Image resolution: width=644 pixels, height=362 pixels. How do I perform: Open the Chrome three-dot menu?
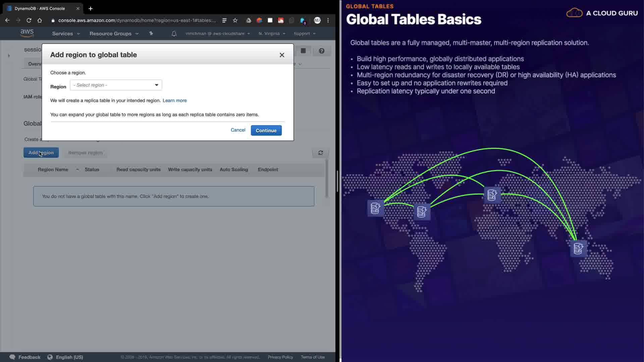[328, 20]
